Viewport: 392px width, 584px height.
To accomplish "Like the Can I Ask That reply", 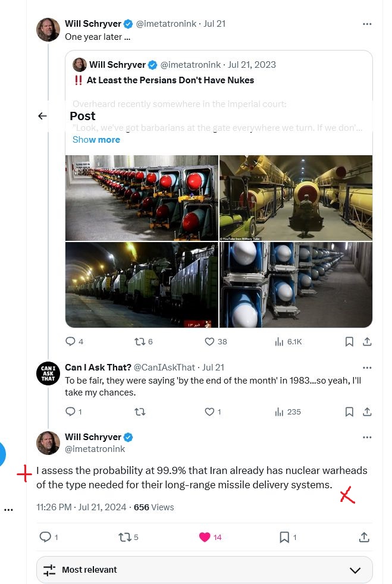I will [x=209, y=412].
